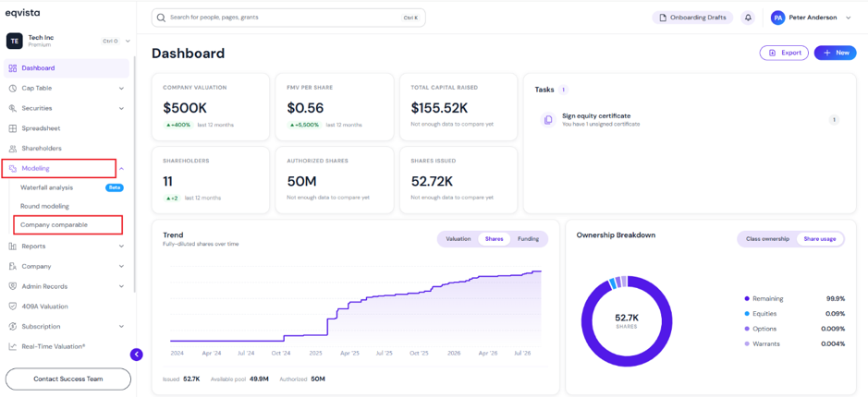The height and width of the screenshot is (397, 868).
Task: Click the Modeling icon in sidebar
Action: 13,169
